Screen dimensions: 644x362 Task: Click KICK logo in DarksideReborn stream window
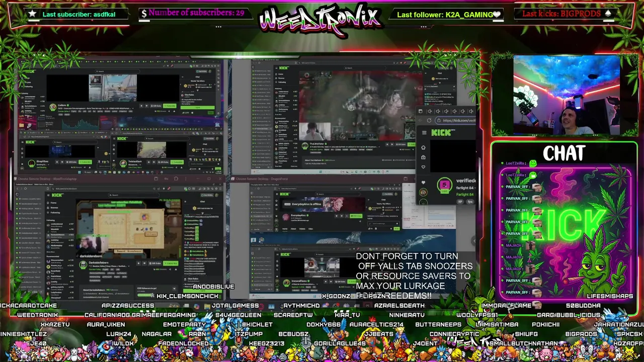point(57,195)
